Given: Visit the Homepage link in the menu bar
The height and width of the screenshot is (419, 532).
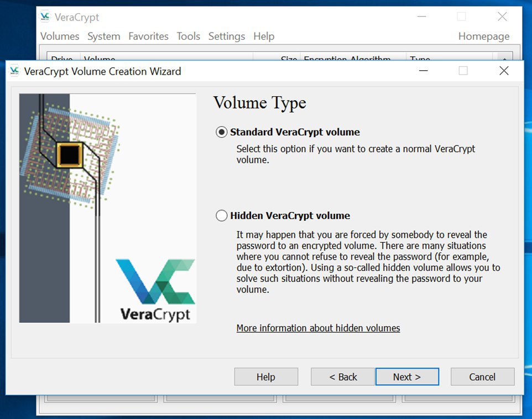Looking at the screenshot, I should pos(483,36).
